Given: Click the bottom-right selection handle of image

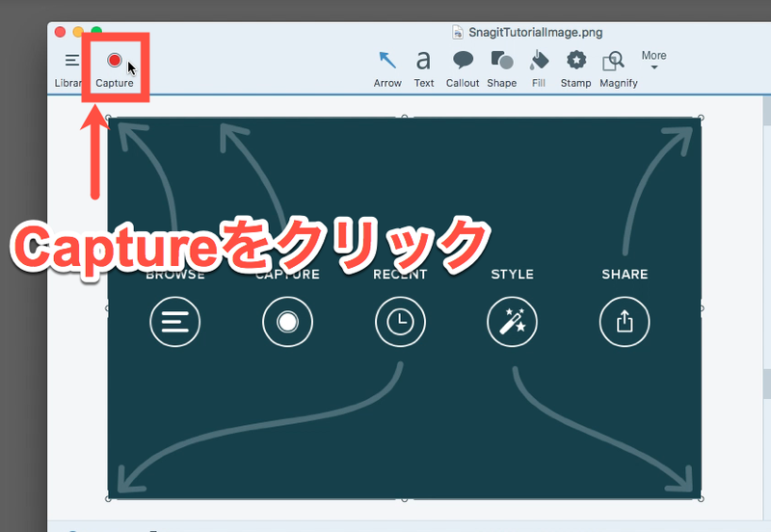Looking at the screenshot, I should (x=702, y=499).
